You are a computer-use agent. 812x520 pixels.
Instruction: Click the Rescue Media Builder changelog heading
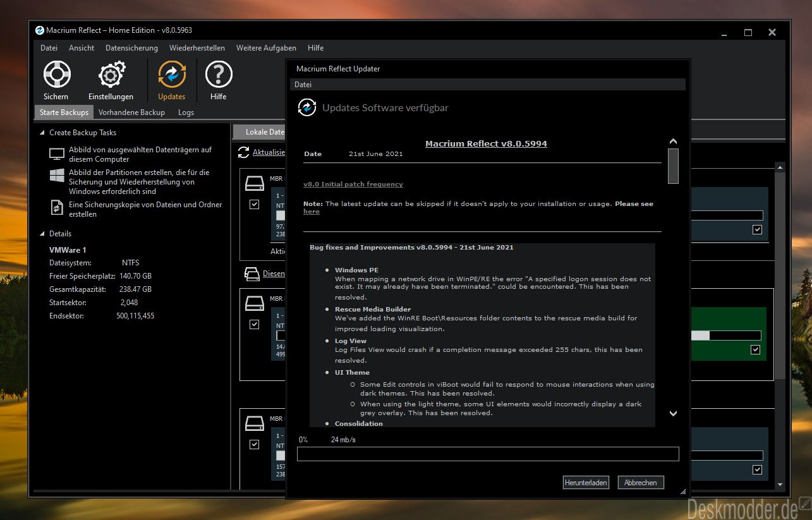point(373,310)
